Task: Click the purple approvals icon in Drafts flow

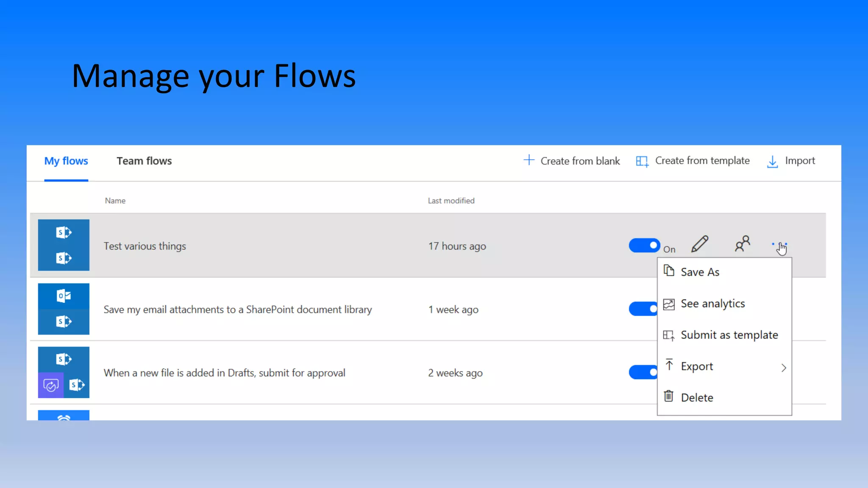Action: coord(51,385)
